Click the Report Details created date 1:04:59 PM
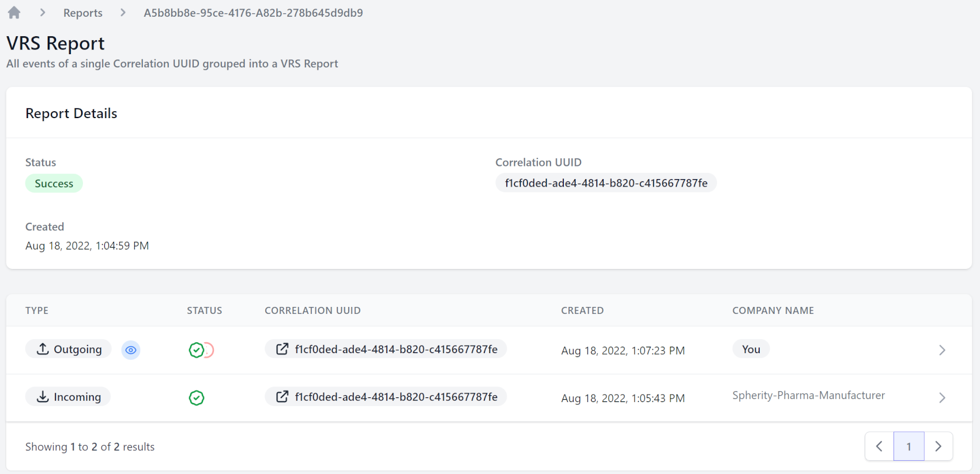Screen dimensions: 980x474 (x=87, y=246)
